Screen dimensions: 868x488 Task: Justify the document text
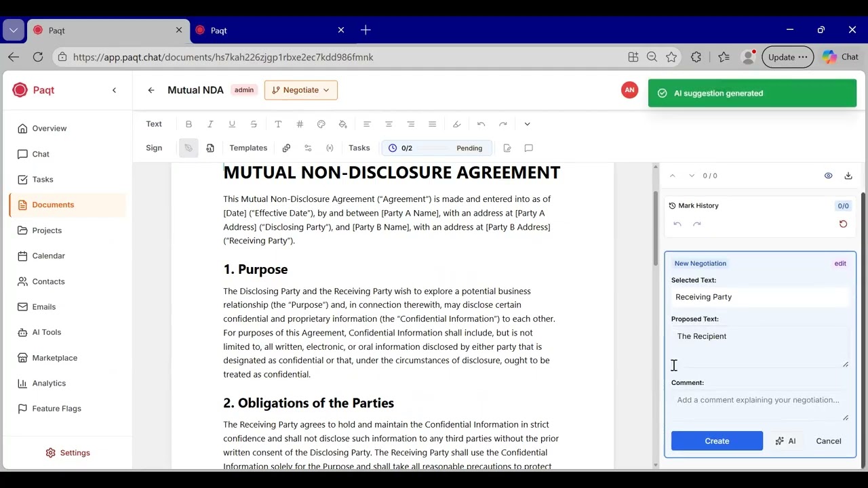click(x=432, y=124)
